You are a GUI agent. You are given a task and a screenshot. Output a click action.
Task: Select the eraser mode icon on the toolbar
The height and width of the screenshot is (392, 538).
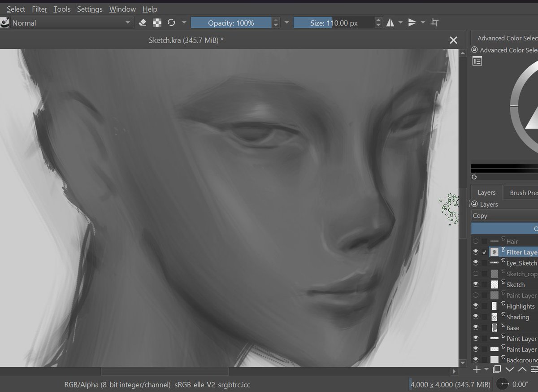tap(143, 22)
